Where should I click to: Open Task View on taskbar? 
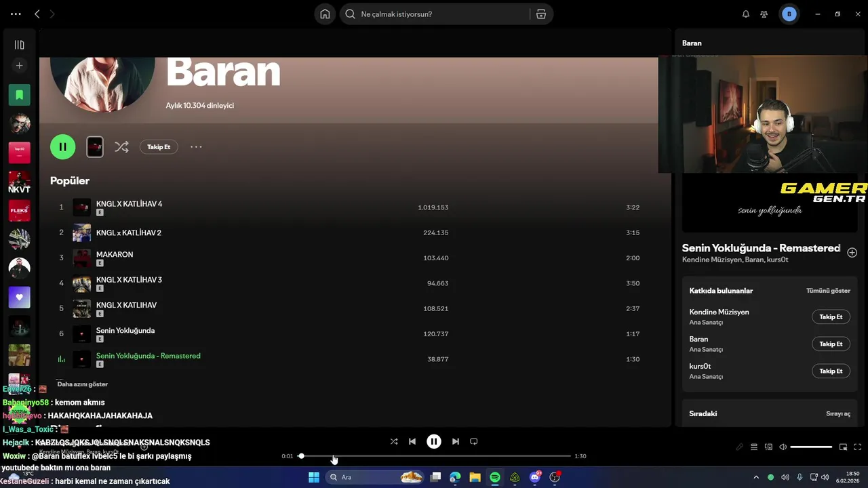pos(436,477)
